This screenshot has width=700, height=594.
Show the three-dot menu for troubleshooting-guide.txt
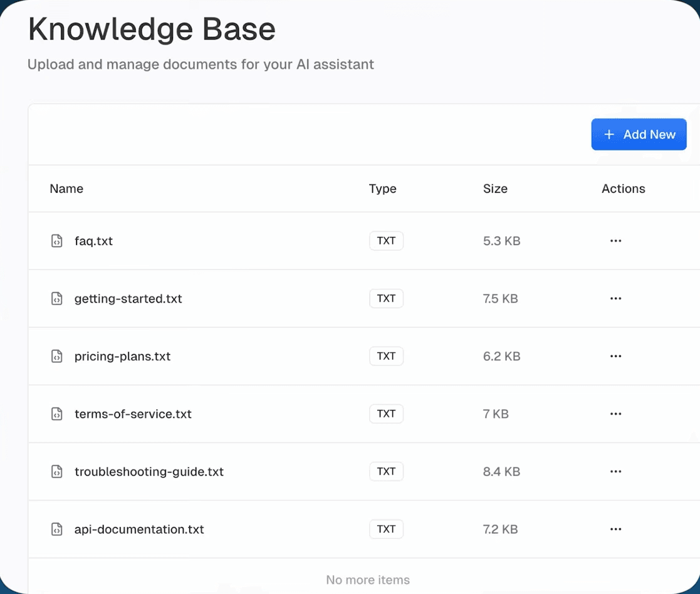click(615, 472)
